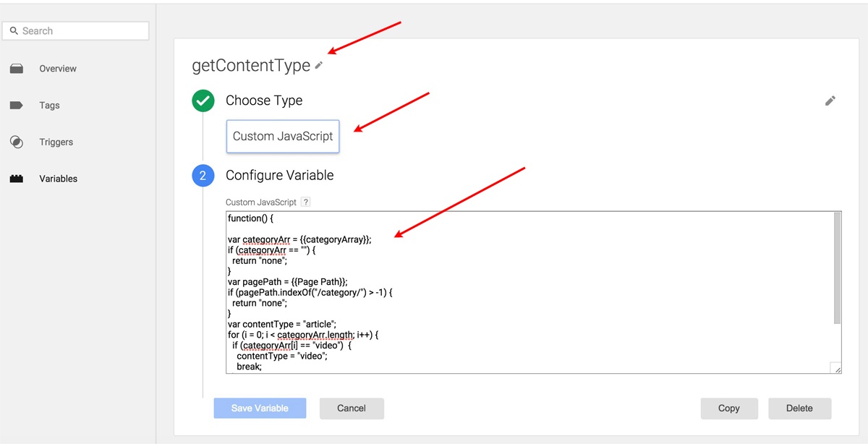Viewport: 868px width, 444px height.
Task: Click the magnifier icon in search box
Action: pos(14,31)
